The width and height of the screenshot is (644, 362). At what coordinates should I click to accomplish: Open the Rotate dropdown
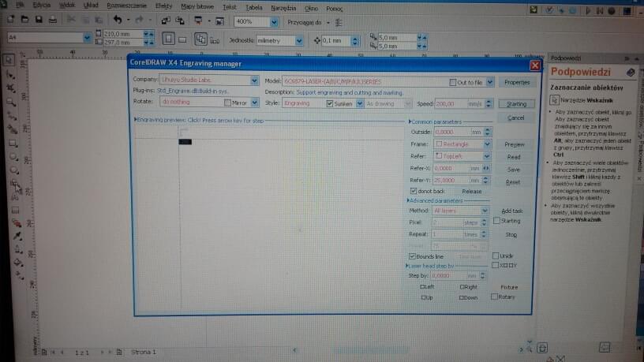tap(255, 103)
